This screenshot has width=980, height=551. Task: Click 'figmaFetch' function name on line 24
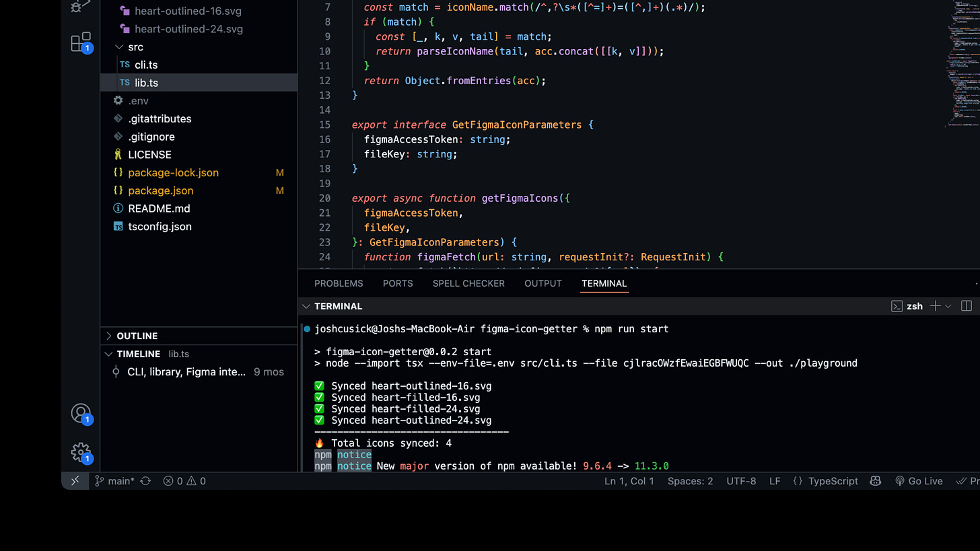click(x=446, y=257)
